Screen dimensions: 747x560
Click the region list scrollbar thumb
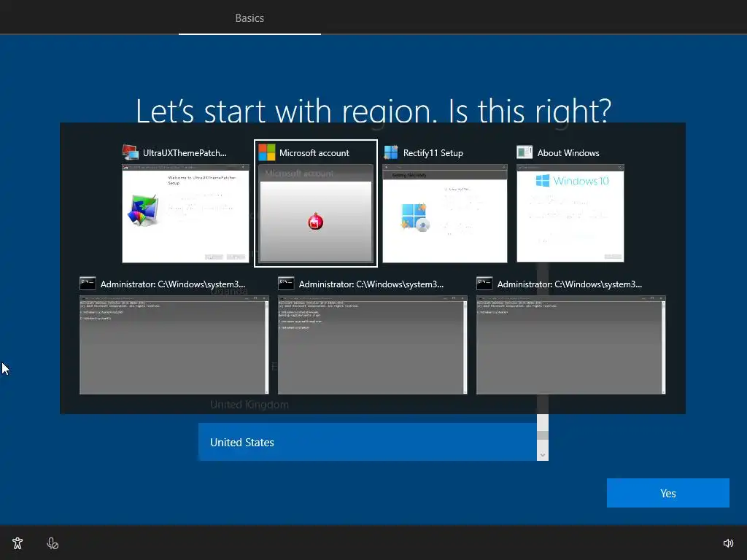543,435
